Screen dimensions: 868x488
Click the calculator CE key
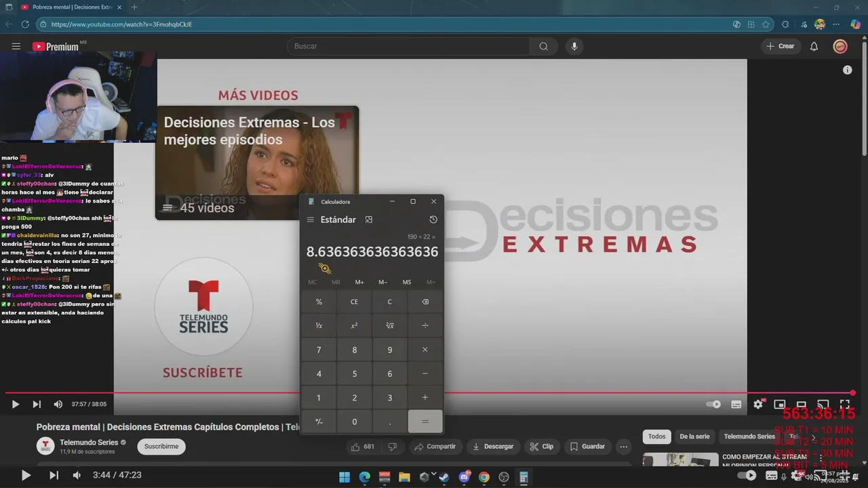(354, 302)
